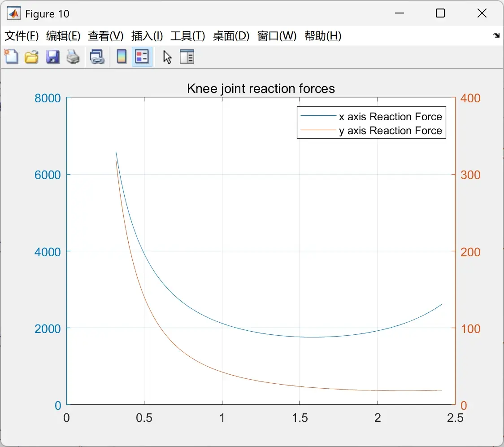Toggle the Insert Legend button off
Viewport: 504px width, 447px height.
(142, 57)
